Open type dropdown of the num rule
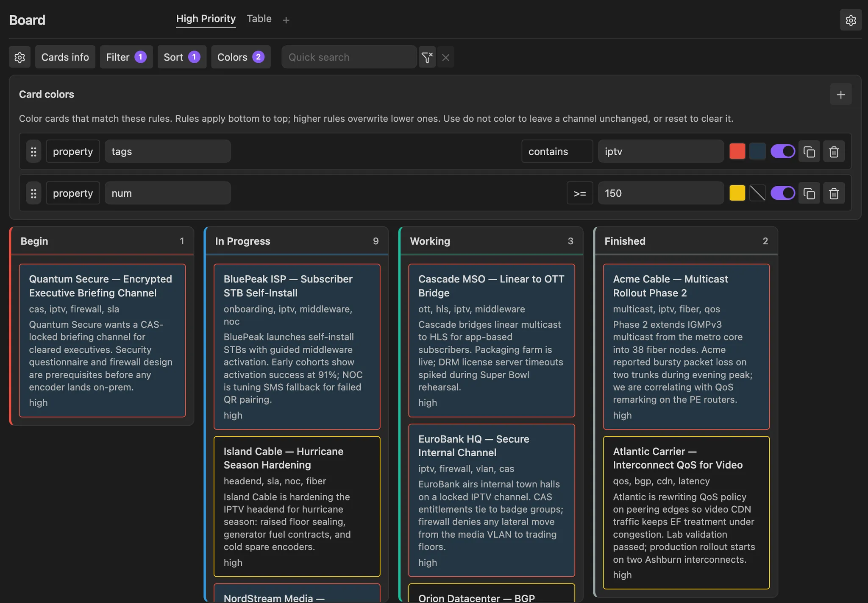 click(73, 193)
